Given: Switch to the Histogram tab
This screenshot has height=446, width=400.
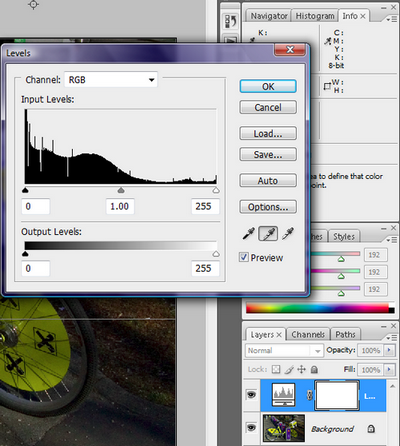Looking at the screenshot, I should (315, 16).
